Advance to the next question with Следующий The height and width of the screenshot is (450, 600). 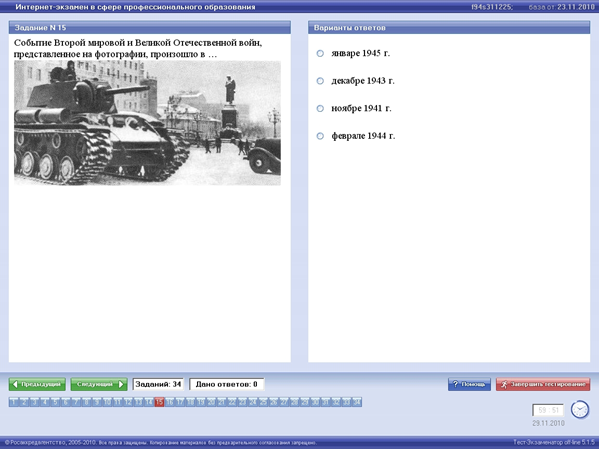click(x=99, y=384)
